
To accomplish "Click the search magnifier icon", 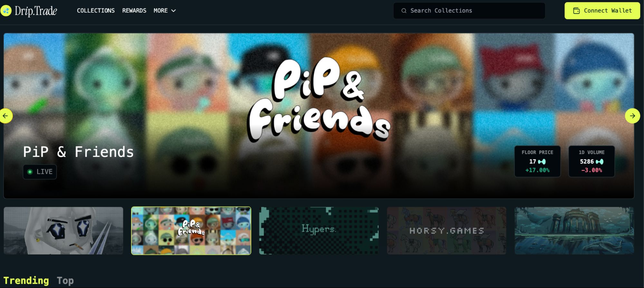I will [404, 11].
